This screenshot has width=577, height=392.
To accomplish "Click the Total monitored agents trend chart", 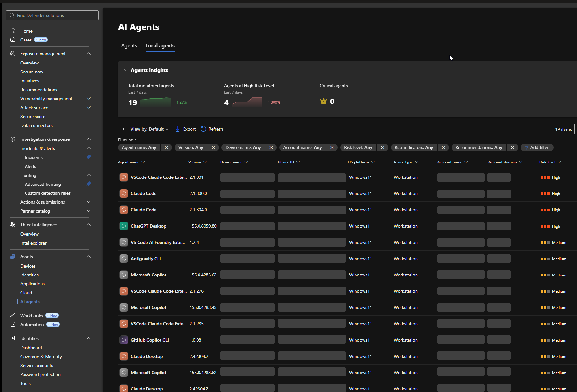I will tap(156, 102).
